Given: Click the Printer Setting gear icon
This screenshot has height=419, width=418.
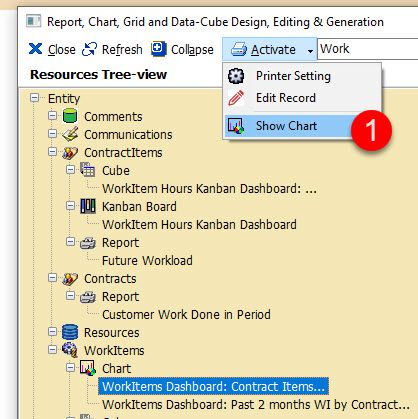Looking at the screenshot, I should click(x=236, y=76).
